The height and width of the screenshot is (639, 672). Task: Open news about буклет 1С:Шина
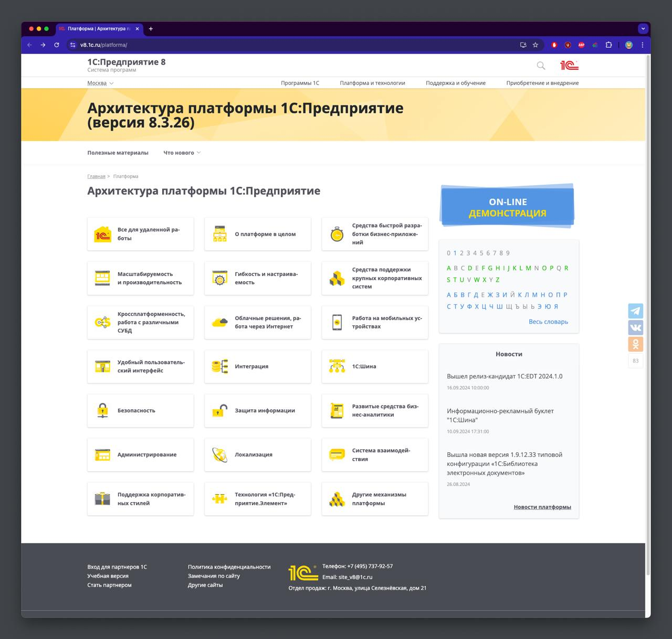pos(500,416)
